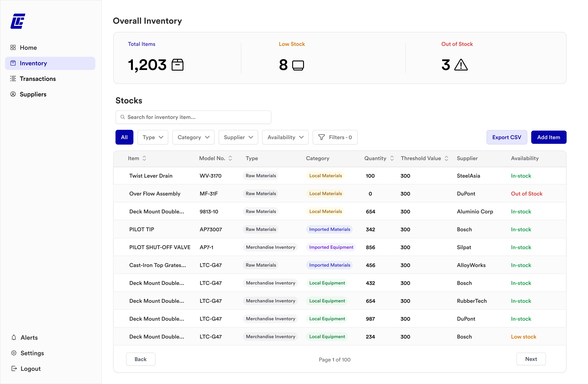Click Over Flow Assembly item name
This screenshot has width=588, height=384.
click(x=155, y=194)
